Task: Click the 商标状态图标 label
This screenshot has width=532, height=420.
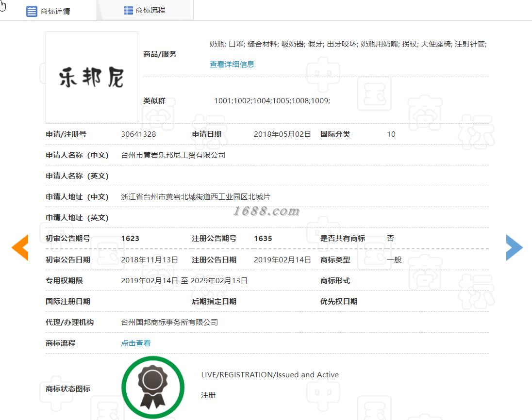Action: click(68, 389)
